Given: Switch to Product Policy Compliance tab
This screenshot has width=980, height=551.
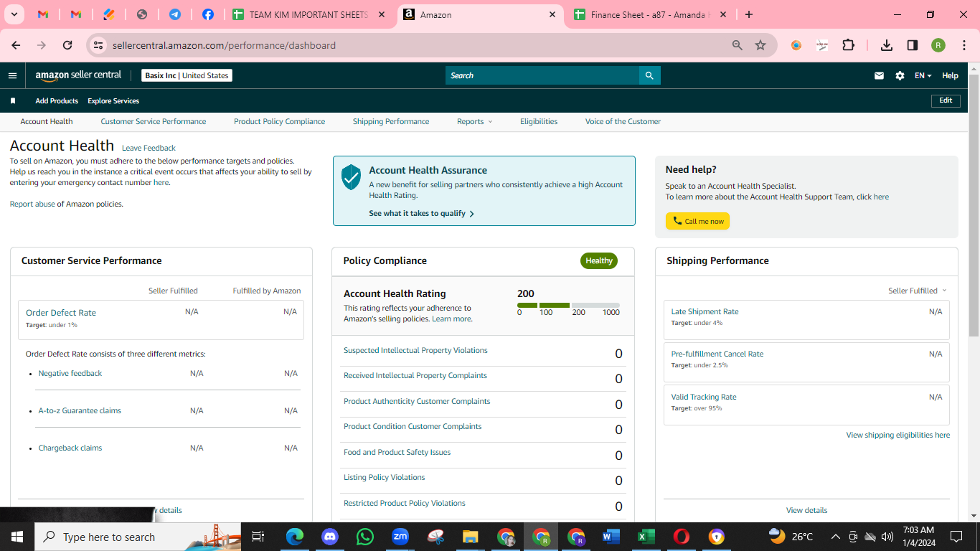Looking at the screenshot, I should click(x=279, y=121).
